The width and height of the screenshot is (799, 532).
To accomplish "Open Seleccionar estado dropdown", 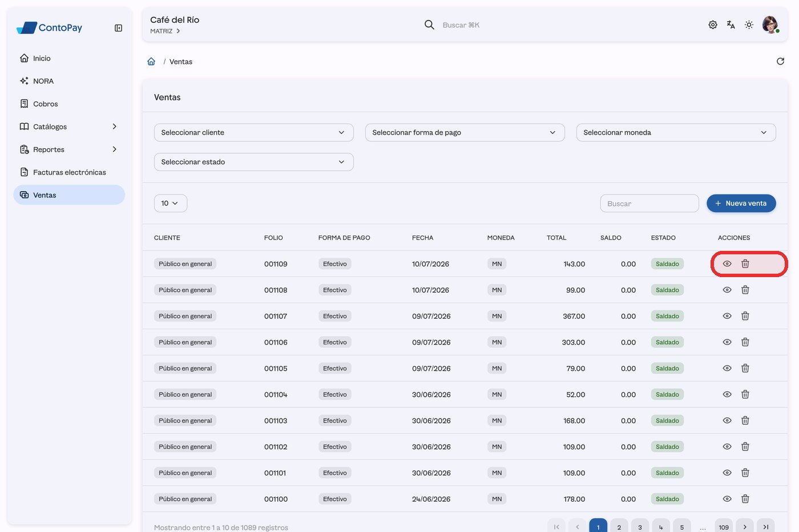I will [x=254, y=162].
